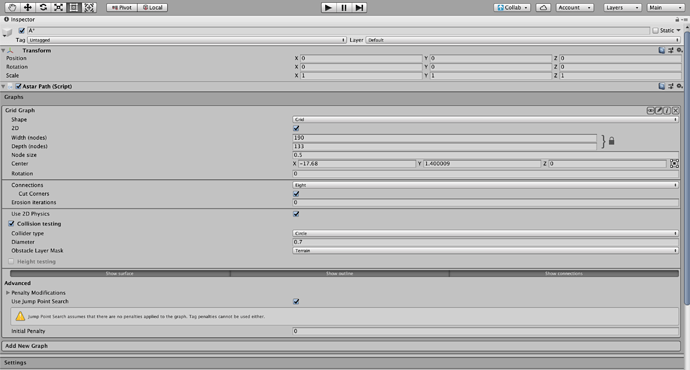Toggle the 2D checkbox

point(296,128)
